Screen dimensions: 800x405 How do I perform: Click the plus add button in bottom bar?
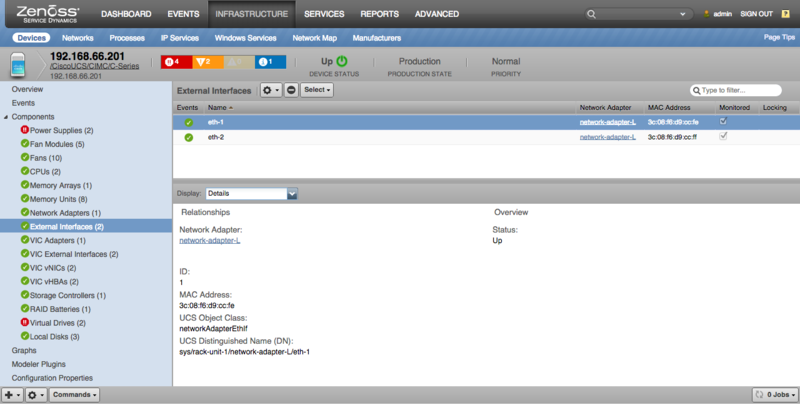point(12,395)
